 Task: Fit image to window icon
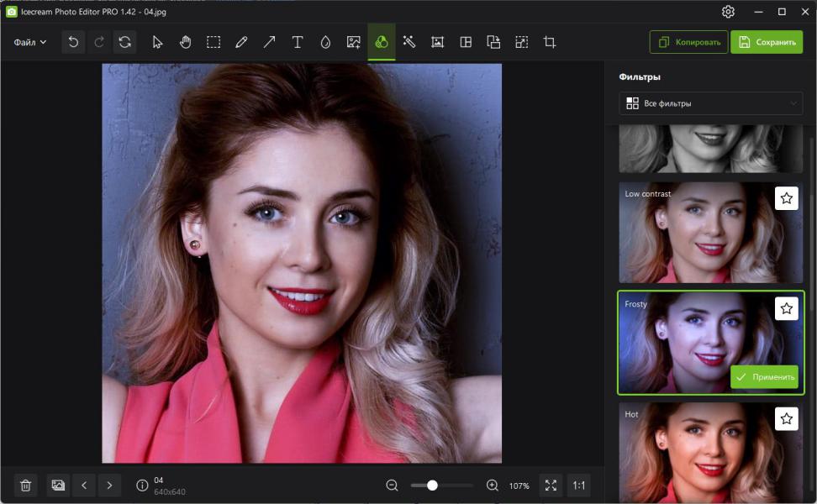point(551,486)
